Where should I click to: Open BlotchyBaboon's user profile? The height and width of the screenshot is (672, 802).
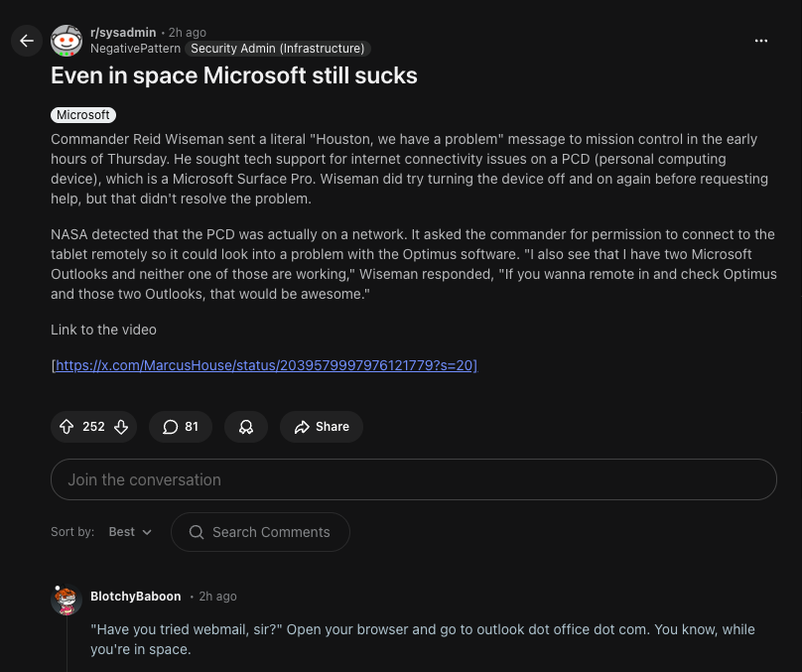[x=136, y=597]
